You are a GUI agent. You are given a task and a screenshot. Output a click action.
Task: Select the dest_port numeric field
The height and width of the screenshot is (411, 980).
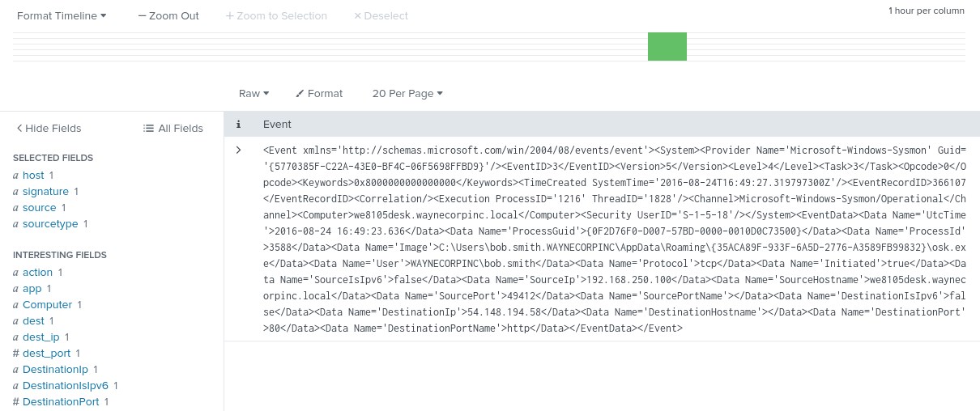coord(48,353)
